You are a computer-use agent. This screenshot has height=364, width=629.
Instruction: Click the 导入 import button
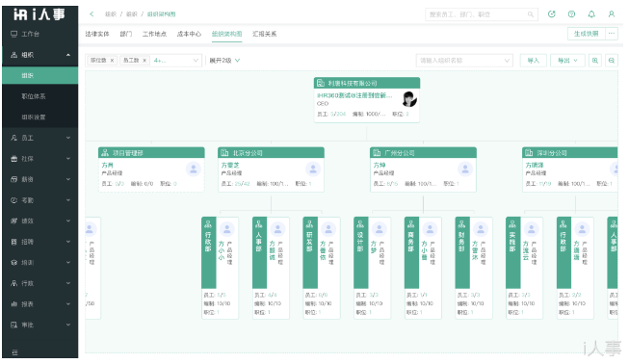pyautogui.click(x=533, y=61)
